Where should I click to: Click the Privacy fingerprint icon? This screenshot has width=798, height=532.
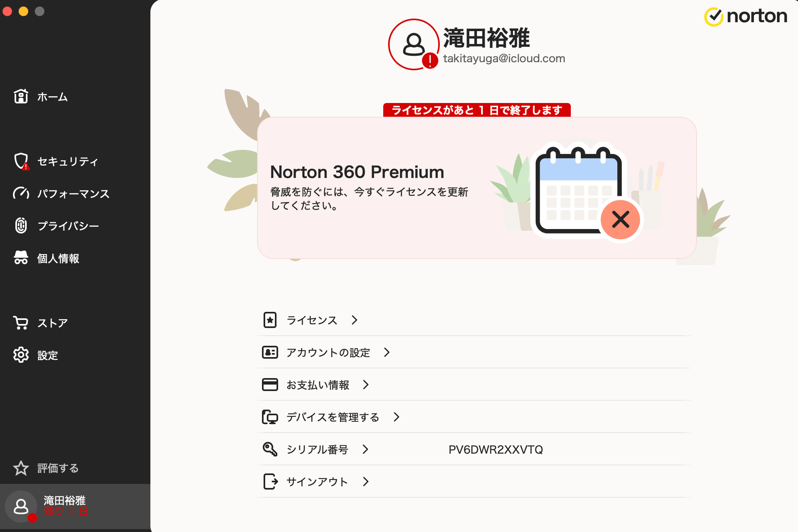pos(21,225)
